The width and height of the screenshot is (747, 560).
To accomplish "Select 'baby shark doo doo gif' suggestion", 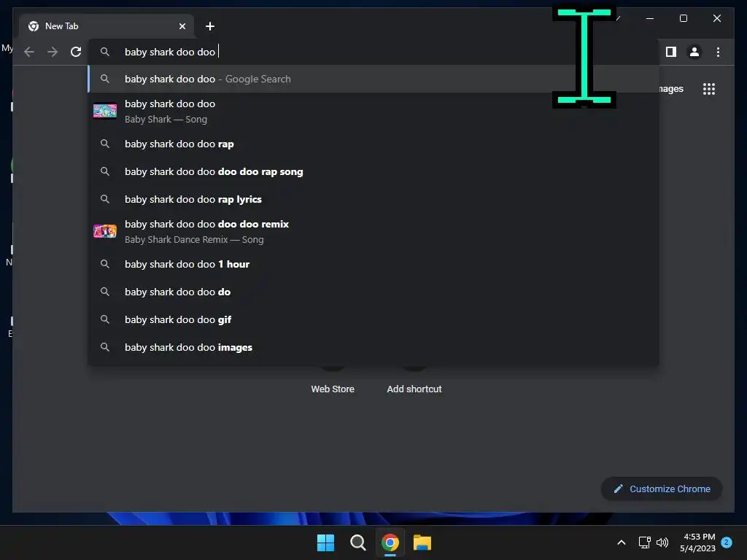I will (373, 319).
